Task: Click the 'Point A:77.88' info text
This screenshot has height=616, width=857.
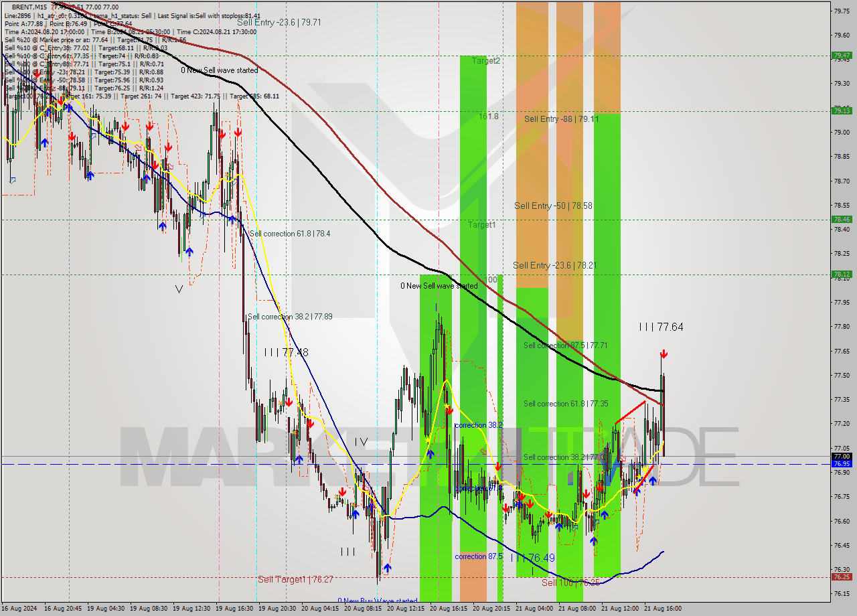Action: (23, 23)
